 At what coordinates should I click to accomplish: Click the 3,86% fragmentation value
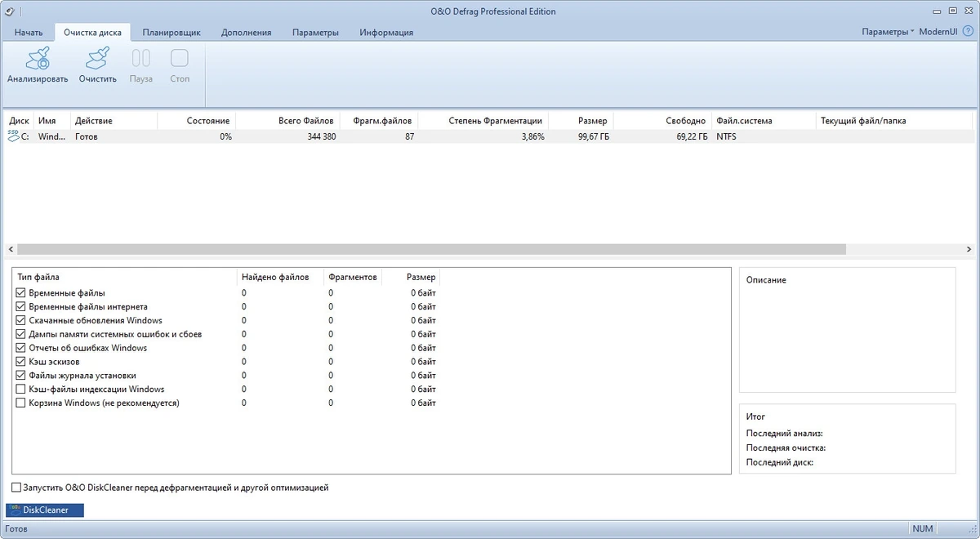click(x=532, y=136)
